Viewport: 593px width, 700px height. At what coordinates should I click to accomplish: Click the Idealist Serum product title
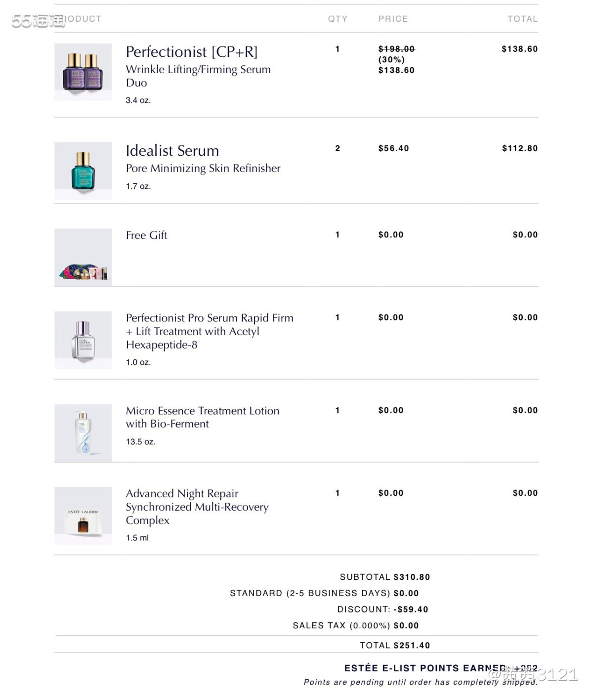(172, 150)
